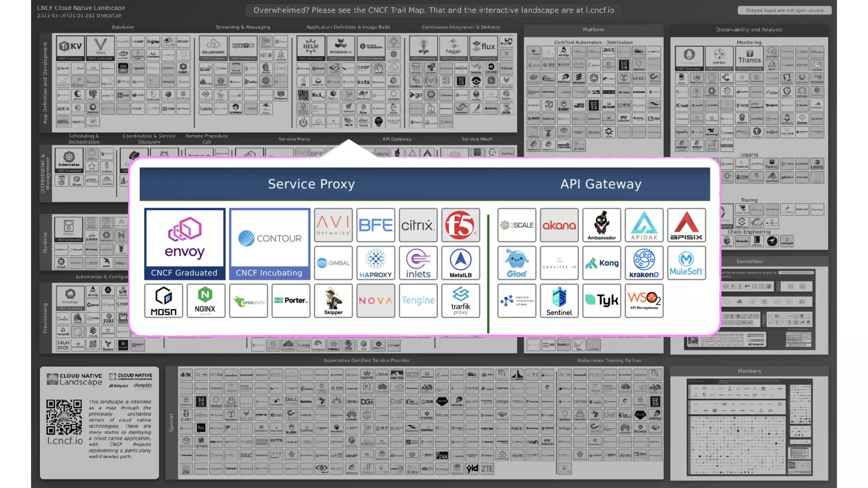Select the Tyk gateway tile

click(x=601, y=301)
